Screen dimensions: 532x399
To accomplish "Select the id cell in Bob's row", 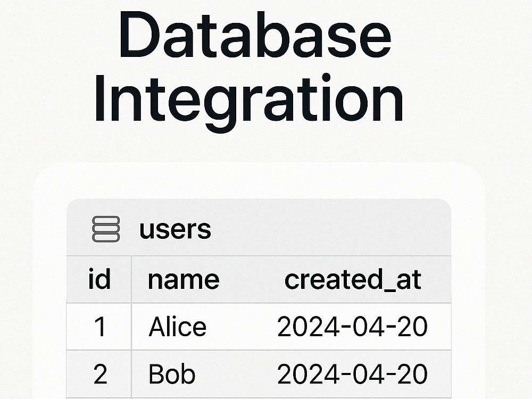I will pyautogui.click(x=100, y=374).
